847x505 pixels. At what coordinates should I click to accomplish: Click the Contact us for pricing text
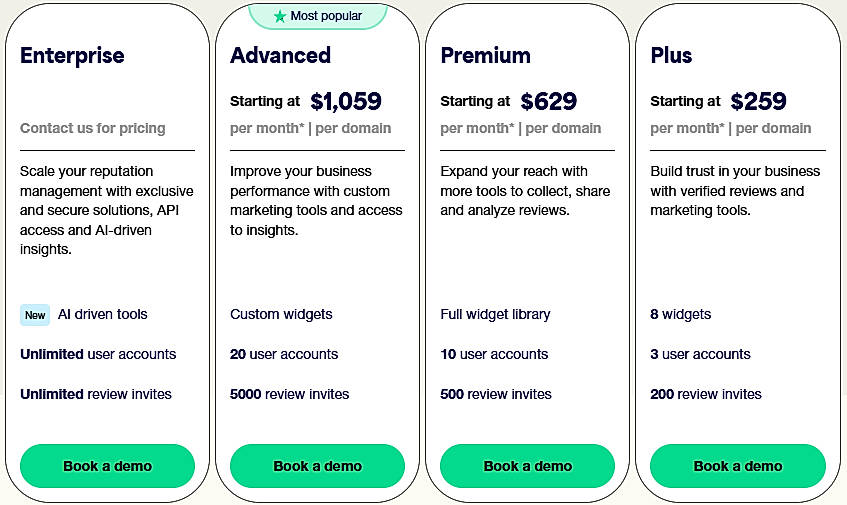(93, 128)
